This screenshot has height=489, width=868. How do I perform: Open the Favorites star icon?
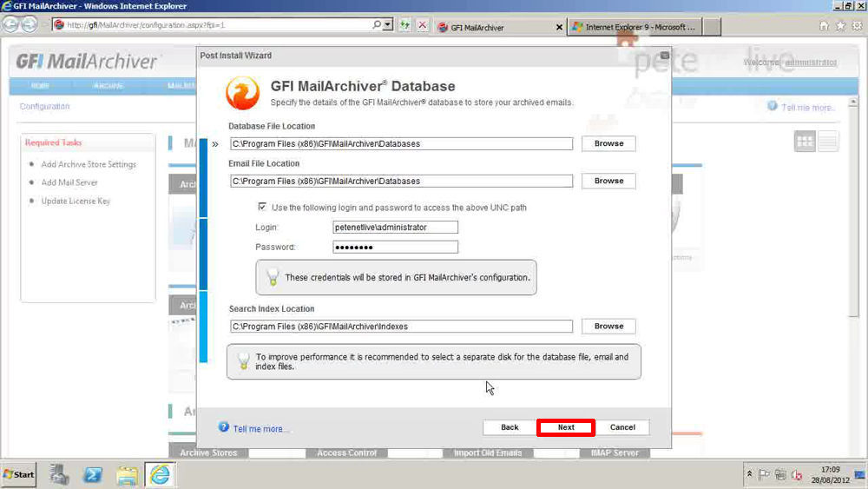tap(840, 26)
